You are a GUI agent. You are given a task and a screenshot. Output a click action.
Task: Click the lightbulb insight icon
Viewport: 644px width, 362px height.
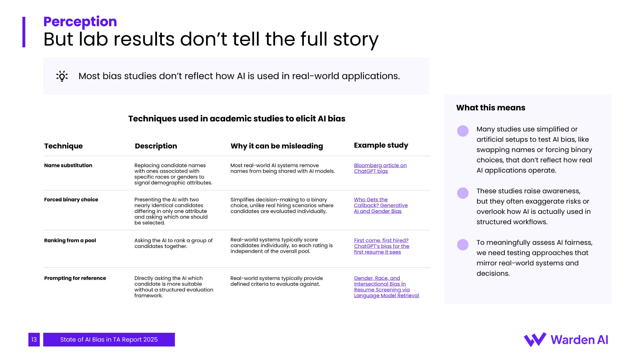(62, 76)
